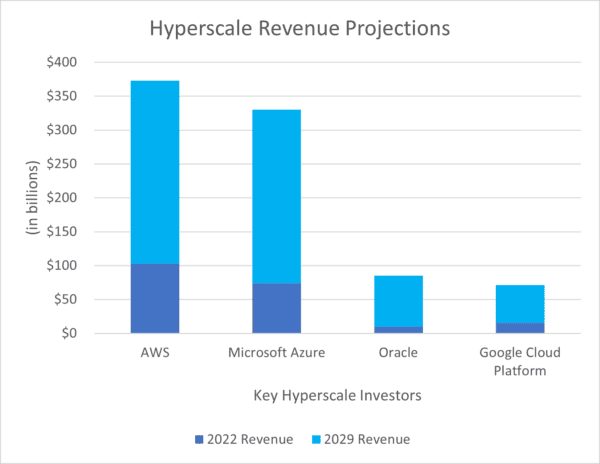This screenshot has height=464, width=600.
Task: Click the Oracle 2022 revenue bar segment
Action: click(398, 330)
